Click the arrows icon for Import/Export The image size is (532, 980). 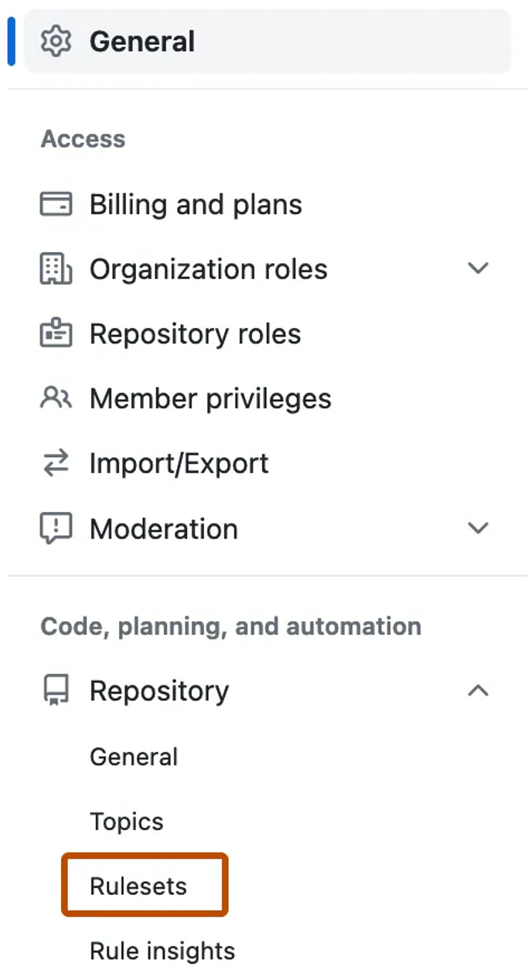pos(56,464)
